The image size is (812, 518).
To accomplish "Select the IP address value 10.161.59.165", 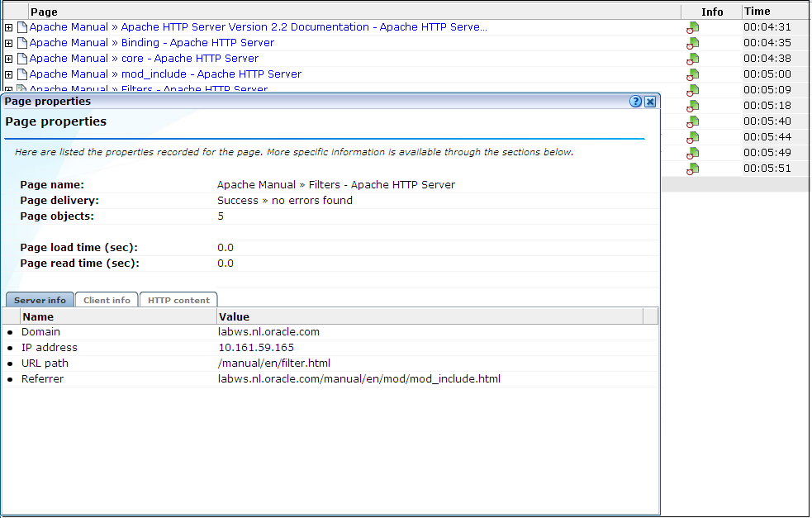I will point(256,348).
